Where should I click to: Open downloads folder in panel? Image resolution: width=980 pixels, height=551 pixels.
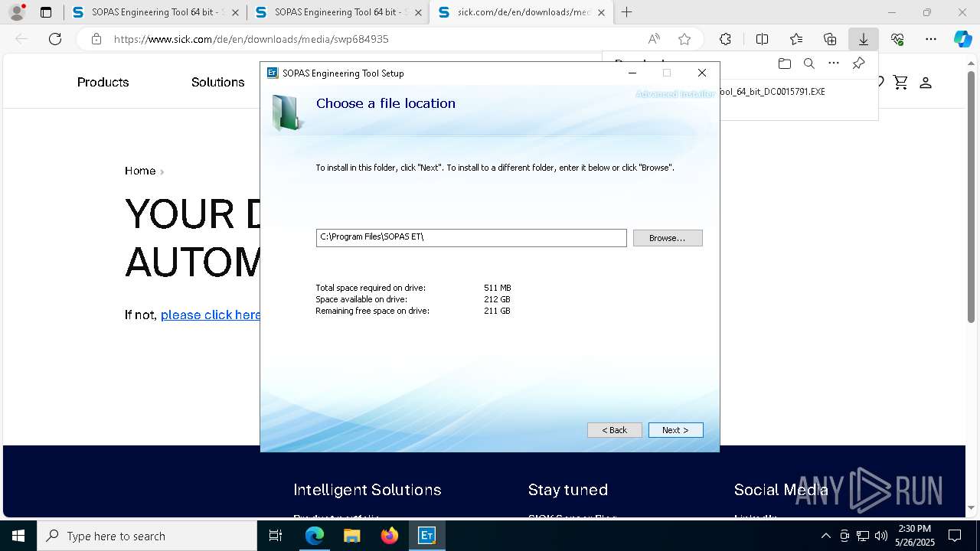(784, 64)
